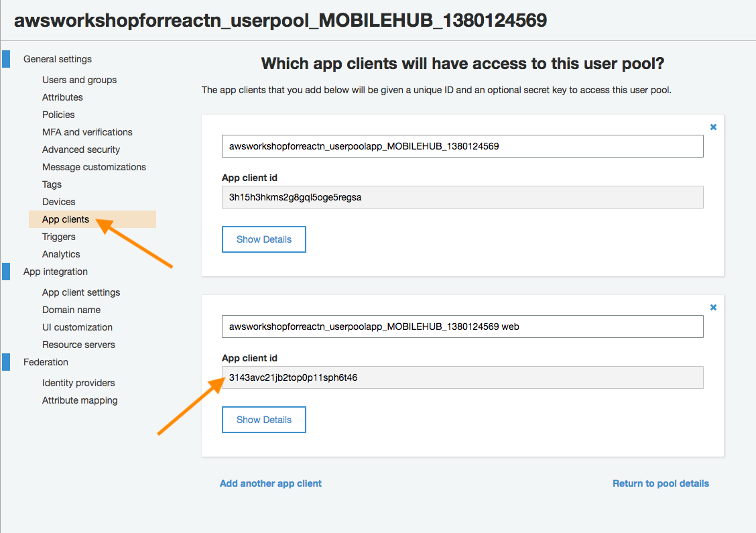Open MFA and verifications settings
Image resolution: width=756 pixels, height=533 pixels.
pos(87,131)
